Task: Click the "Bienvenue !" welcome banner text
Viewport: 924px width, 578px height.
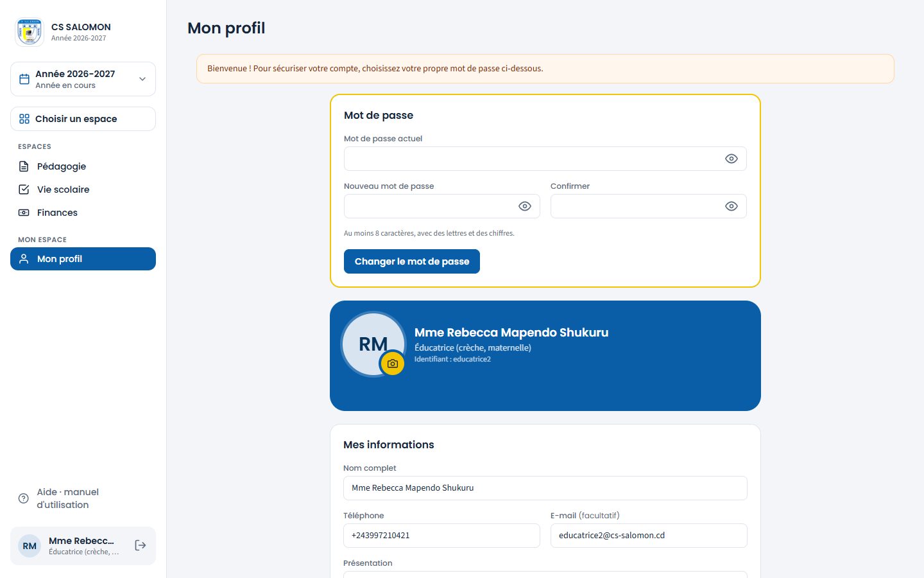Action: point(375,69)
